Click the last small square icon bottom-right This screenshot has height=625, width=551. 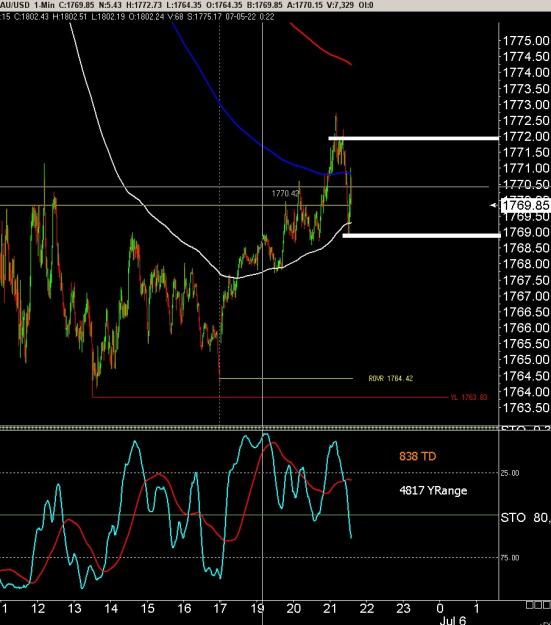[x=545, y=605]
